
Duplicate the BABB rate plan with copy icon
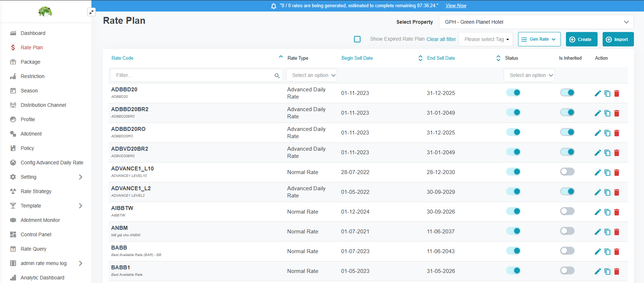[x=607, y=252]
